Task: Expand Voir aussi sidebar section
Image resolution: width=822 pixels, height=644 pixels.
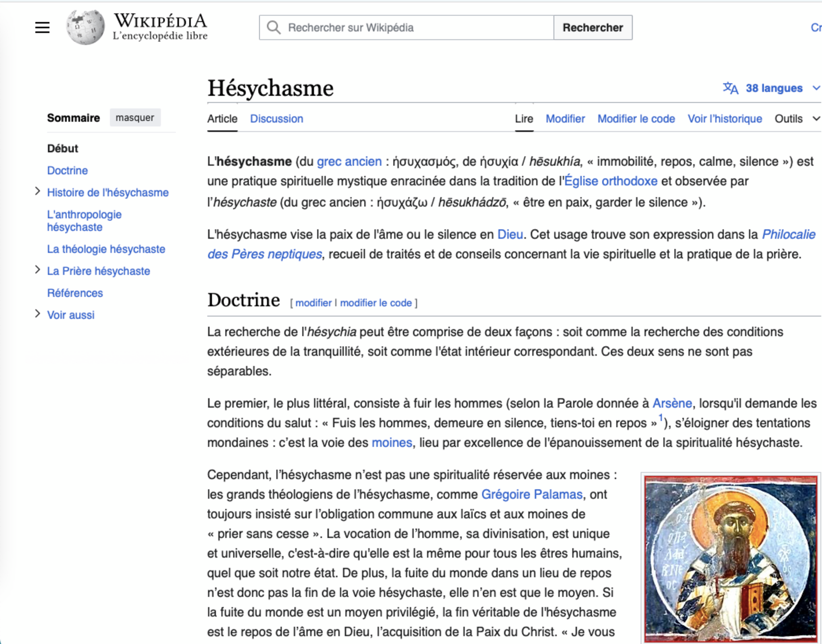Action: [37, 314]
